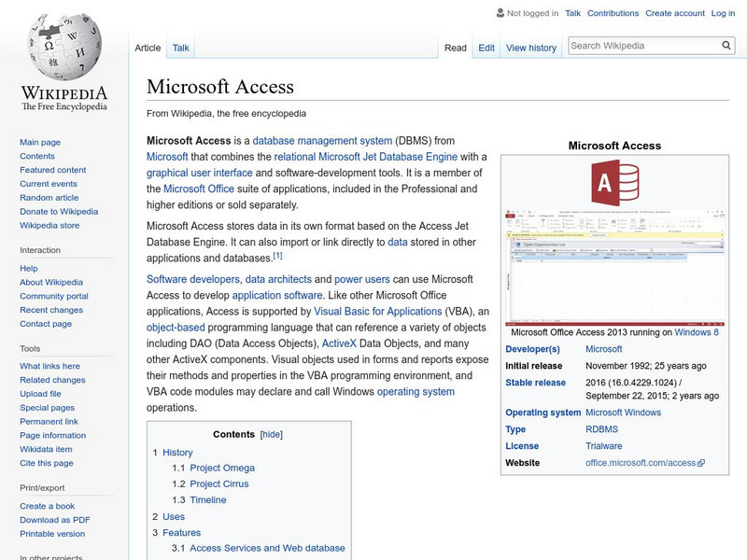The width and height of the screenshot is (747, 560).
Task: Click Download as PDF in sidebar
Action: [x=55, y=520]
